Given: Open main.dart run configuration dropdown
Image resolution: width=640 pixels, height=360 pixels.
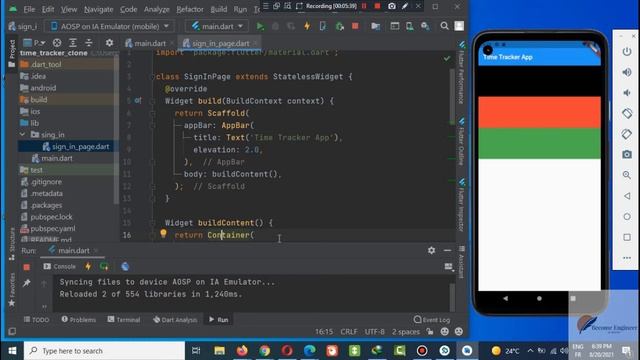Looking at the screenshot, I should [217, 27].
